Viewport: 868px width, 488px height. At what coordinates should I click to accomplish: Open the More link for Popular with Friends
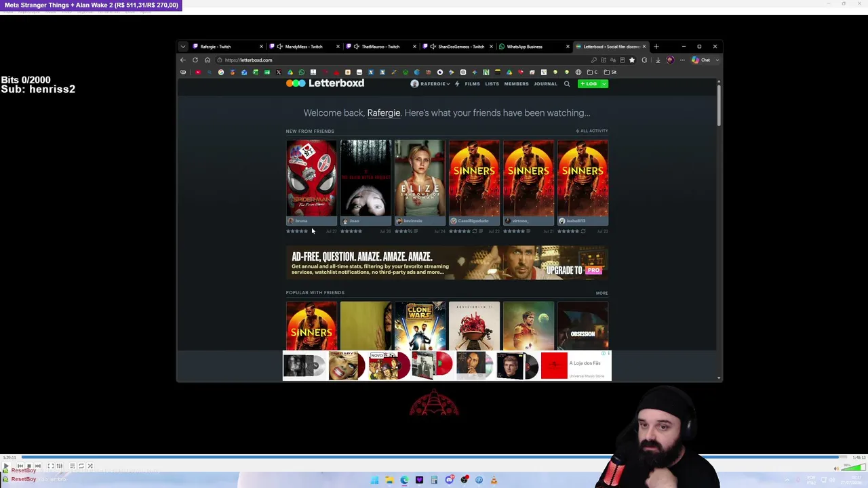(601, 293)
